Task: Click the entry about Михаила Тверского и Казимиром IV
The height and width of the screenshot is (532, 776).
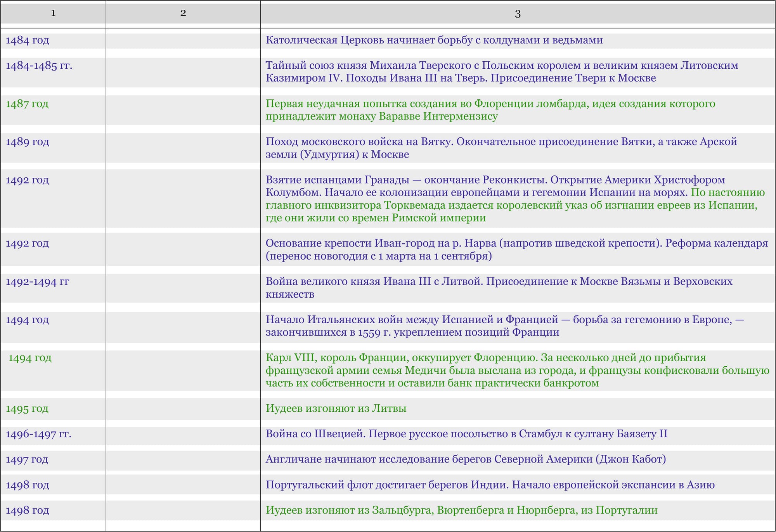Action: tap(502, 72)
